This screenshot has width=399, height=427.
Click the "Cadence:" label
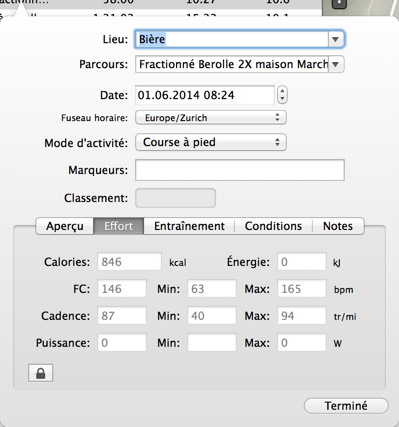click(x=66, y=316)
